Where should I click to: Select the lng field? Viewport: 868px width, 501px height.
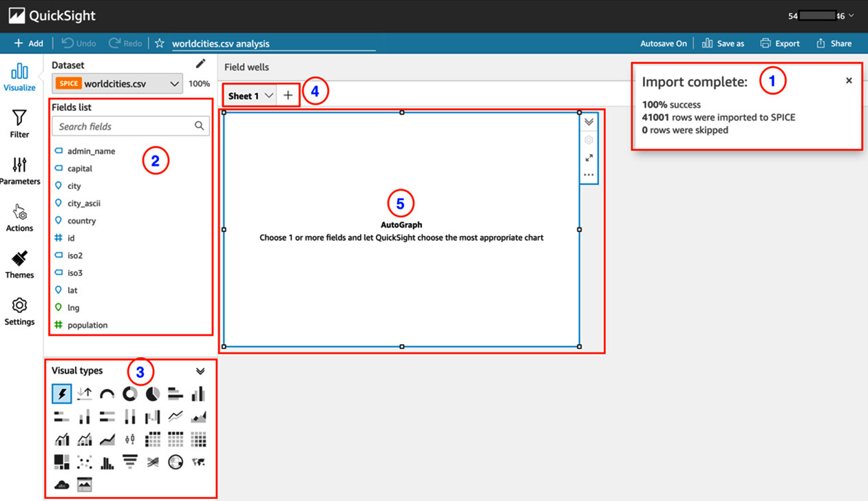pos(74,308)
